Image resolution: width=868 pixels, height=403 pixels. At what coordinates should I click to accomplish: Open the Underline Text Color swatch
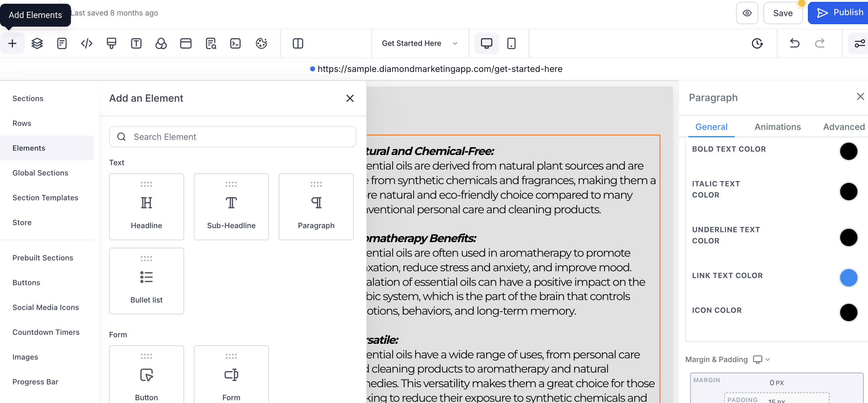click(x=848, y=237)
